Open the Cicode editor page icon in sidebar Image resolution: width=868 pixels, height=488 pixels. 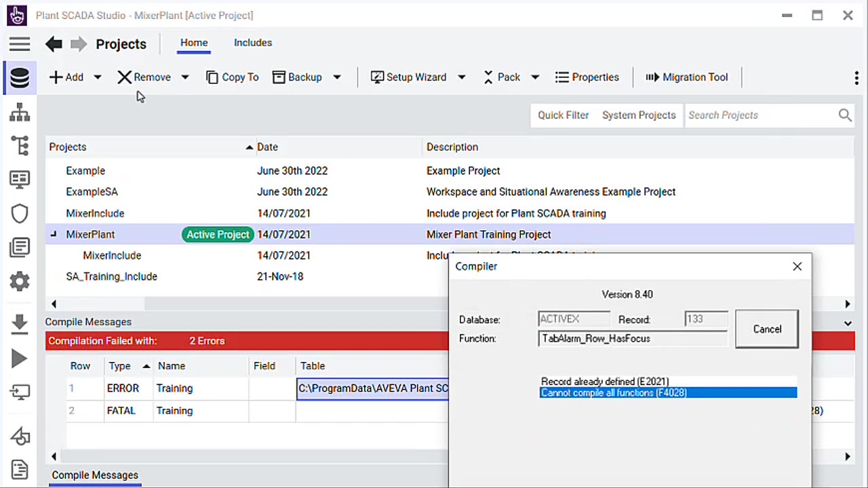click(19, 469)
